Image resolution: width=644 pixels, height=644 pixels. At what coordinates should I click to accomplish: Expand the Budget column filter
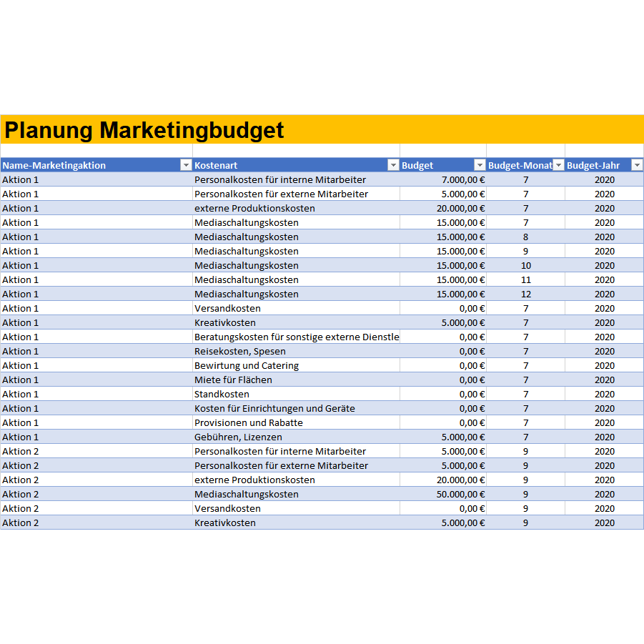(480, 165)
